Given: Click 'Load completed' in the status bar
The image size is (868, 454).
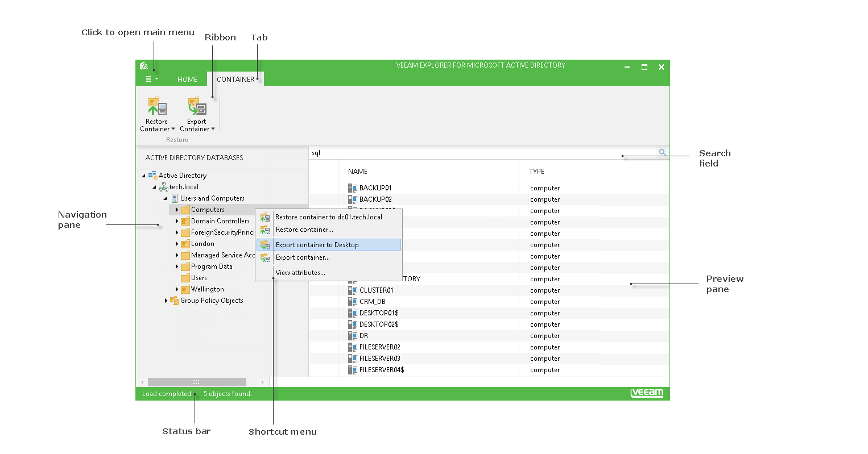Looking at the screenshot, I should (167, 394).
